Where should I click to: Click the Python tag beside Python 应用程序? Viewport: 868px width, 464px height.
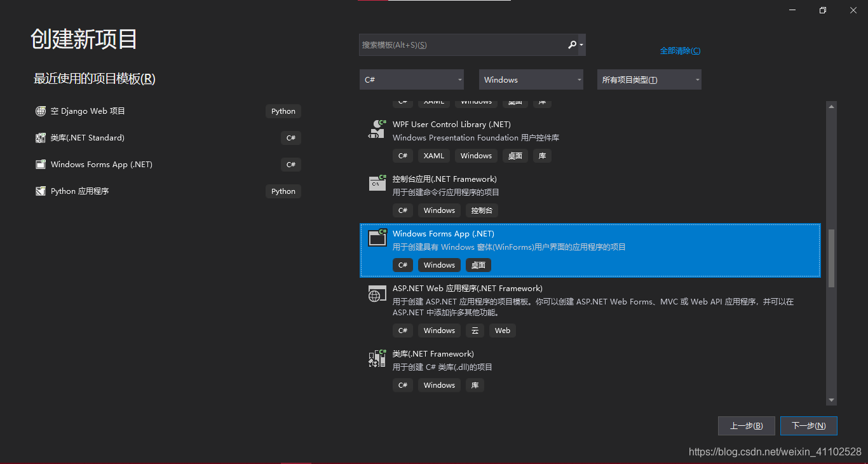283,191
